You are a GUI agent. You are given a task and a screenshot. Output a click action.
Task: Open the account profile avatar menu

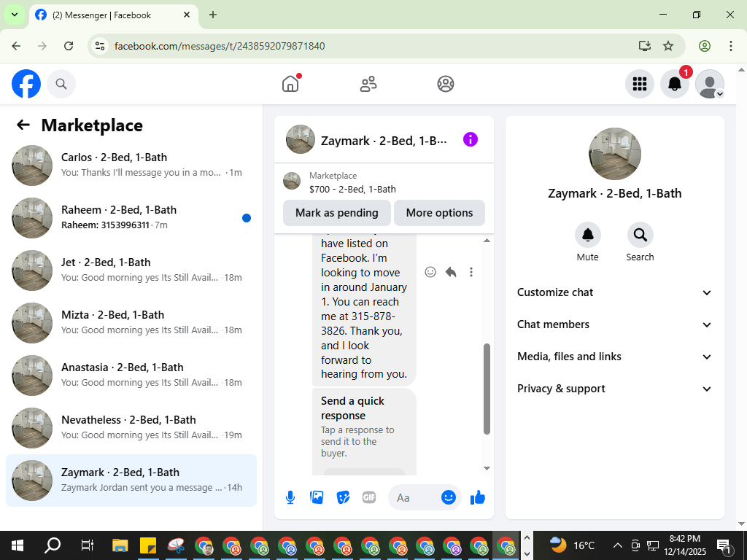point(710,84)
